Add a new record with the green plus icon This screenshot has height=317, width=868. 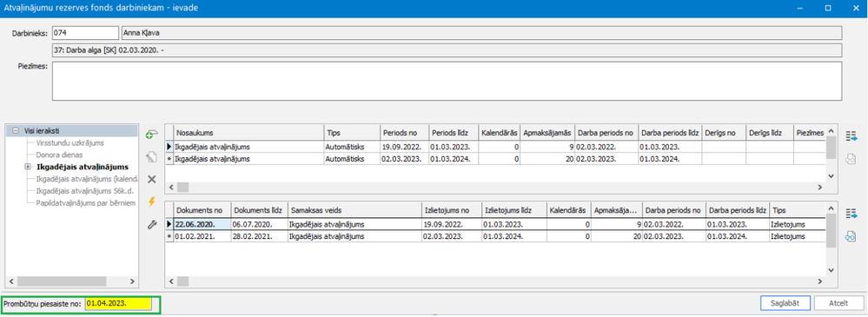pyautogui.click(x=151, y=135)
